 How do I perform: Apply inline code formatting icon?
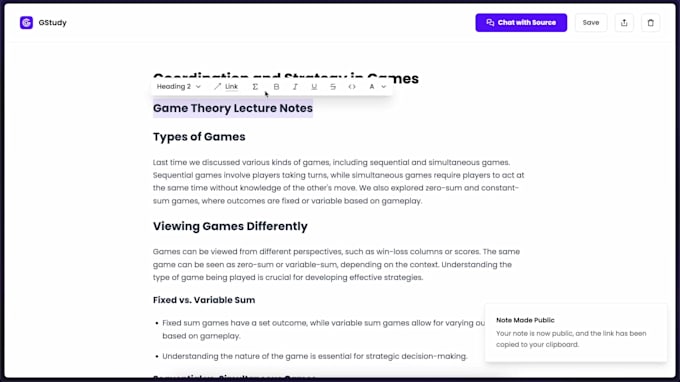352,87
